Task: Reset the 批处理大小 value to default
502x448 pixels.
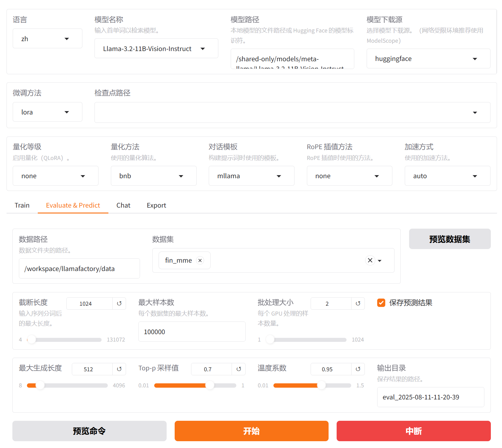Action: 358,304
